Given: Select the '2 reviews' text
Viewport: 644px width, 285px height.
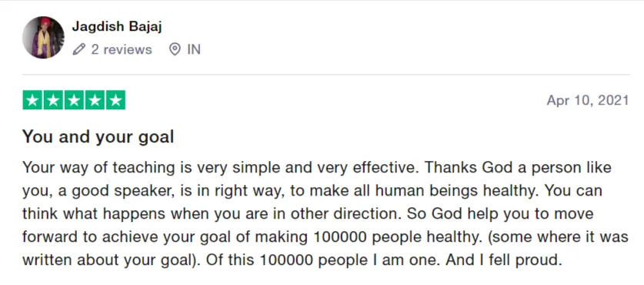Looking at the screenshot, I should coord(122,50).
